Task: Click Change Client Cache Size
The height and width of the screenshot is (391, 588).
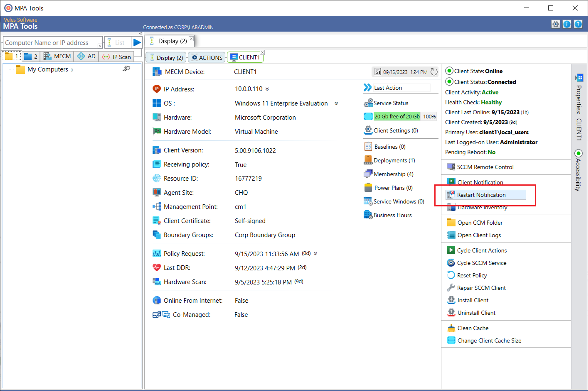Action: 484,340
